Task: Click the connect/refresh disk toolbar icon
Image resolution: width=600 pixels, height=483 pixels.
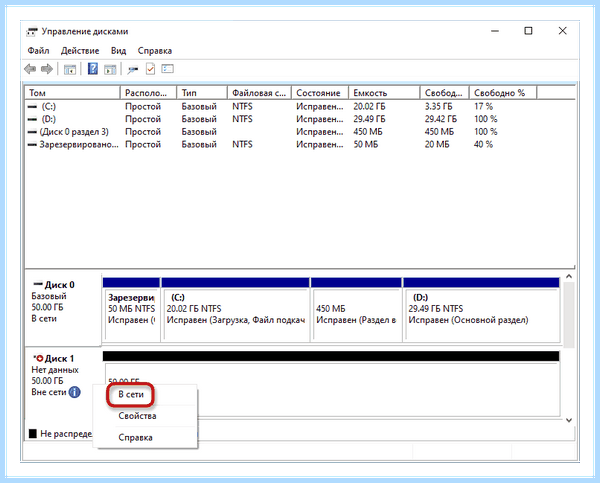Action: point(132,69)
